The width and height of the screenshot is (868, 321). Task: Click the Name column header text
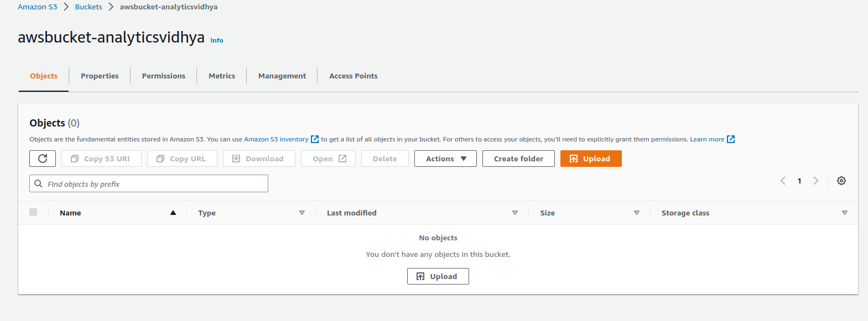[70, 213]
